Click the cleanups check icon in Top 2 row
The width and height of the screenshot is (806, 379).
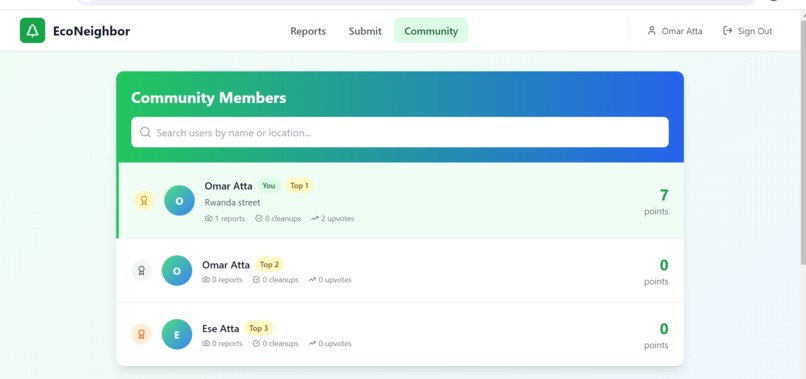pos(256,280)
